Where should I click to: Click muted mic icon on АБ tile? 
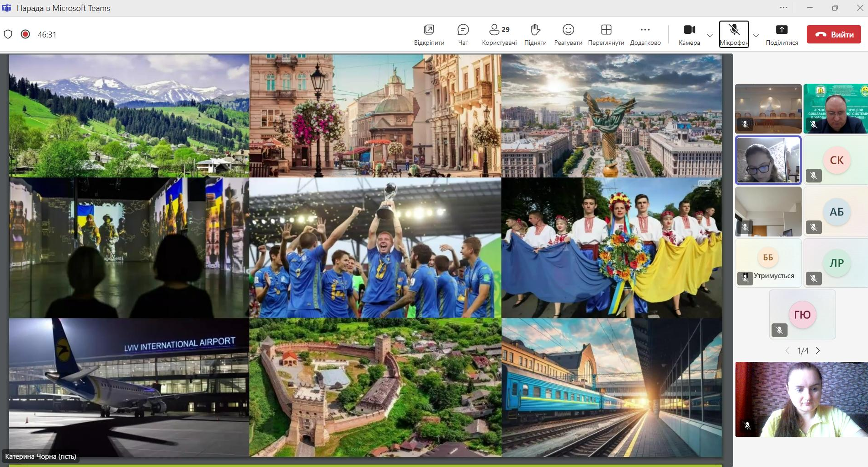(814, 227)
